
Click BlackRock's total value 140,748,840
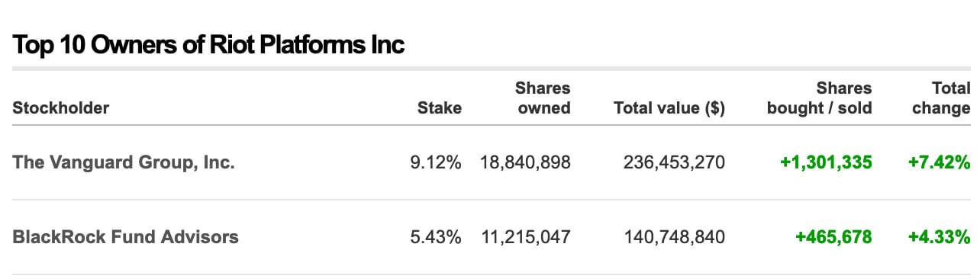[674, 237]
